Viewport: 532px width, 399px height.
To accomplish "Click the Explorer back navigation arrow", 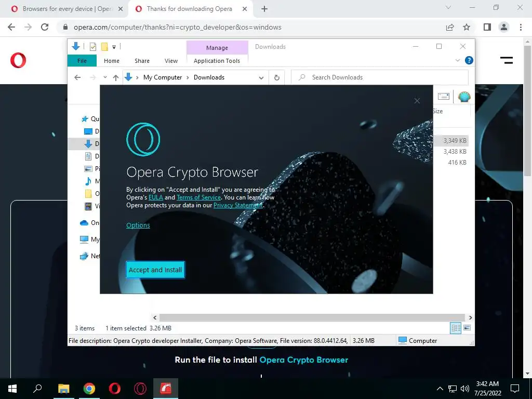I will (x=77, y=77).
